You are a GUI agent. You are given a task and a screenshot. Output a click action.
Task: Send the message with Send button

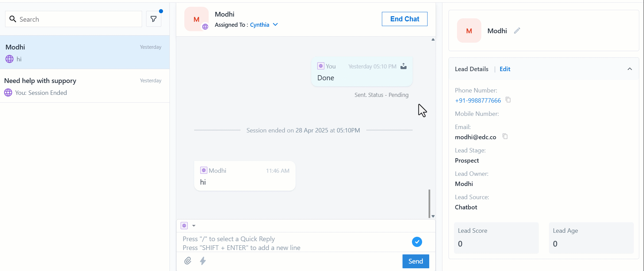pyautogui.click(x=416, y=261)
